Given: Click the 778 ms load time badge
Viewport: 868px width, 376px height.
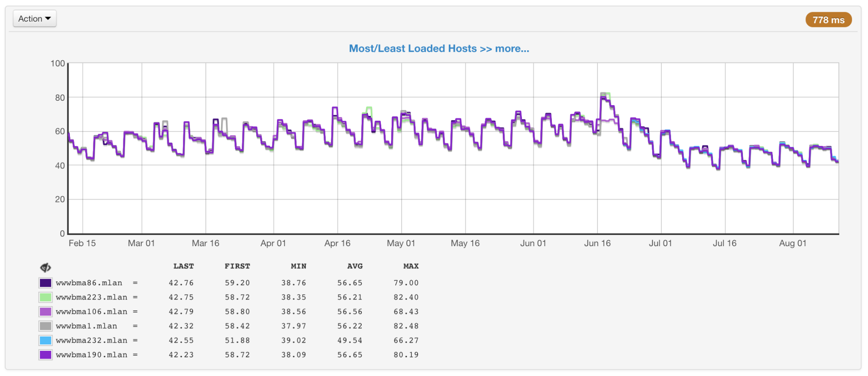Looking at the screenshot, I should point(828,20).
